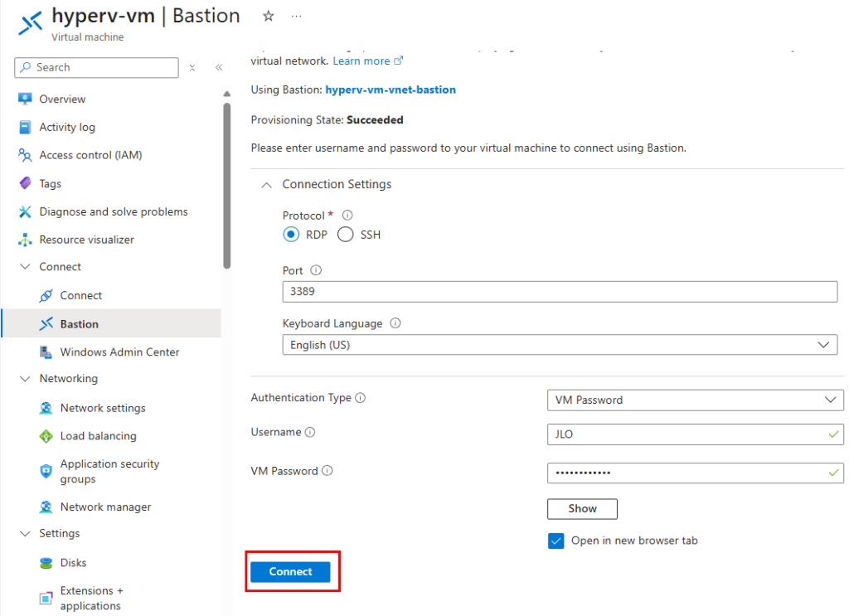The height and width of the screenshot is (616, 849).
Task: Open Diagnose and solve problems
Action: (x=113, y=211)
